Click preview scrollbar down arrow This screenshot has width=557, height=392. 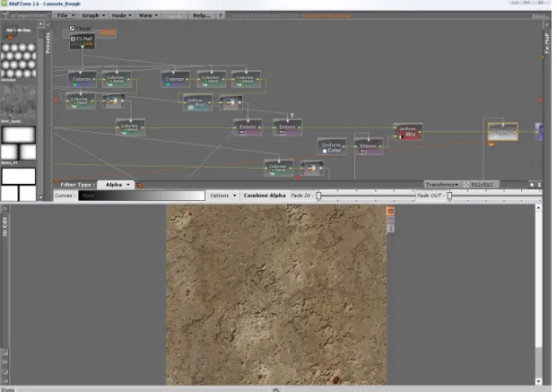click(538, 381)
